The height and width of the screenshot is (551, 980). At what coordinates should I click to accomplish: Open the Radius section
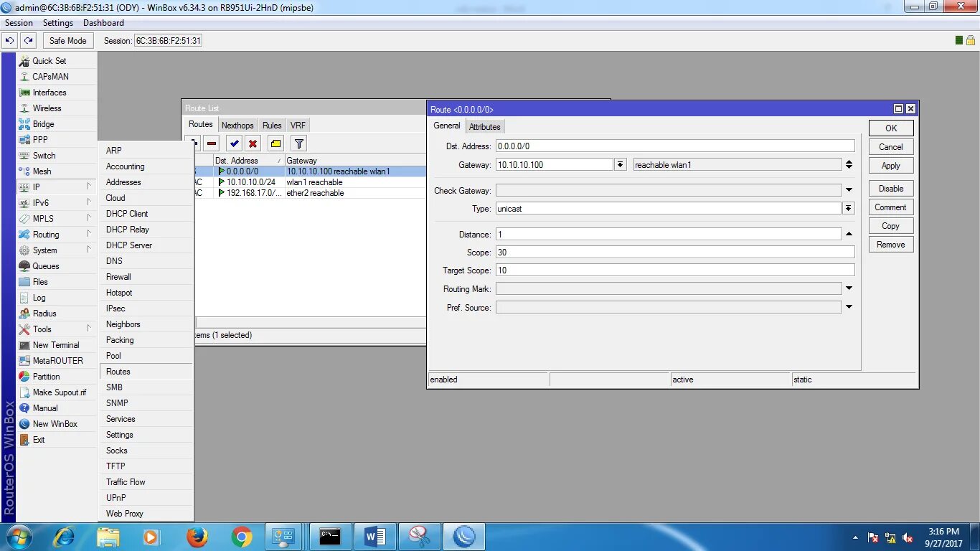tap(56, 314)
